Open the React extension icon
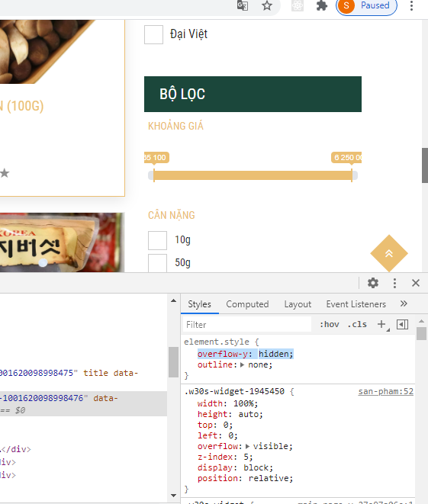The image size is (428, 504). pos(298,5)
